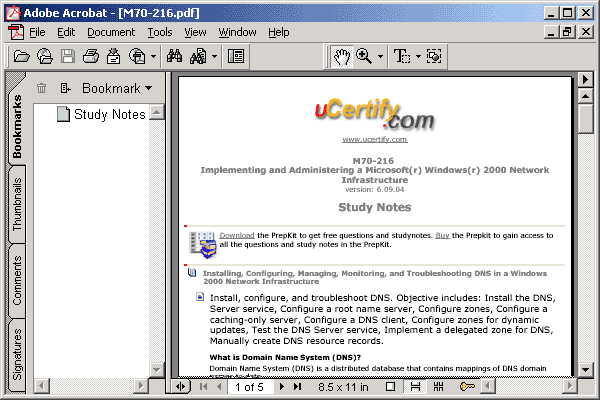Open the Bookmark dropdown menu
600x400 pixels.
pyautogui.click(x=117, y=88)
